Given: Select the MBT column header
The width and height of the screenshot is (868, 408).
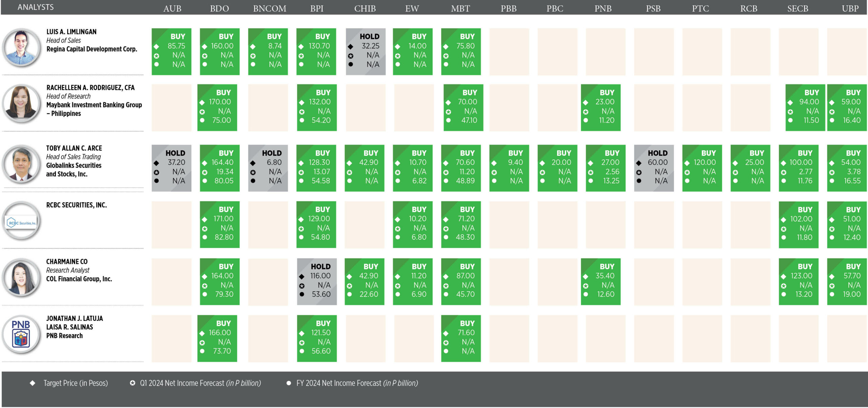Looking at the screenshot, I should click(460, 8).
